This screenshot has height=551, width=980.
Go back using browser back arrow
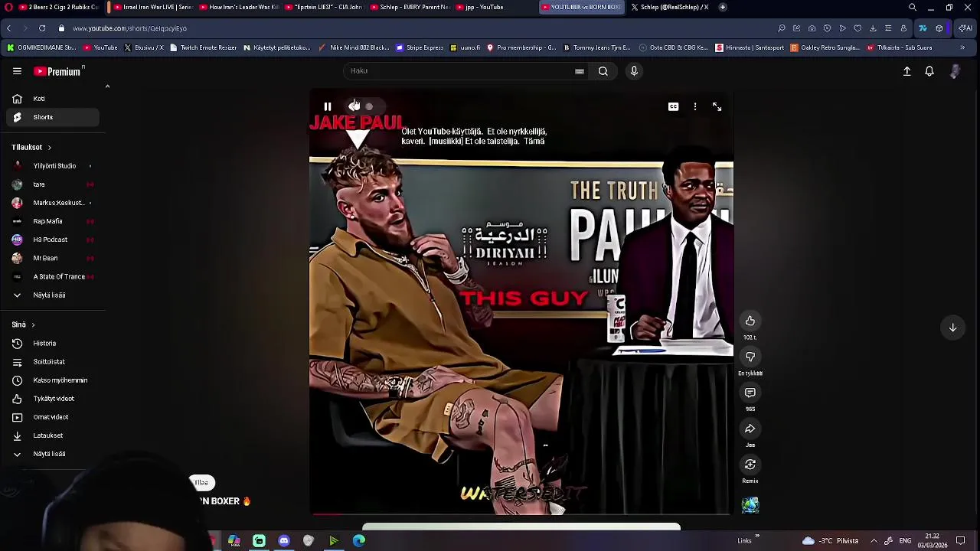click(8, 28)
